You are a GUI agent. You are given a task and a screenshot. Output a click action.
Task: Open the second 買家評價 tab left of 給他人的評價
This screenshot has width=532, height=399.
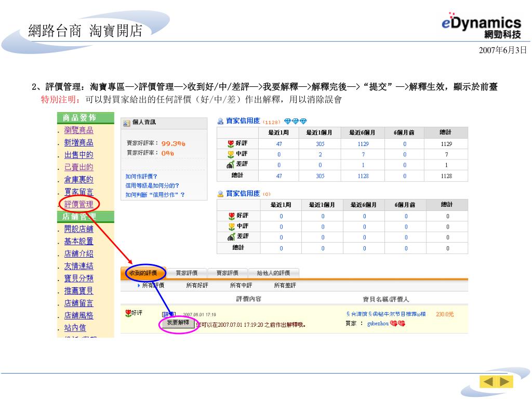[x=228, y=273]
